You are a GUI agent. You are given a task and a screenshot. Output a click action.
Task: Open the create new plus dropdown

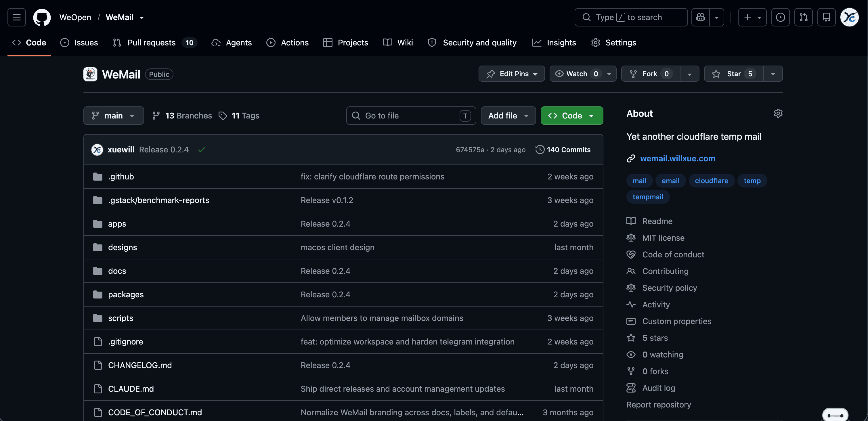[752, 17]
